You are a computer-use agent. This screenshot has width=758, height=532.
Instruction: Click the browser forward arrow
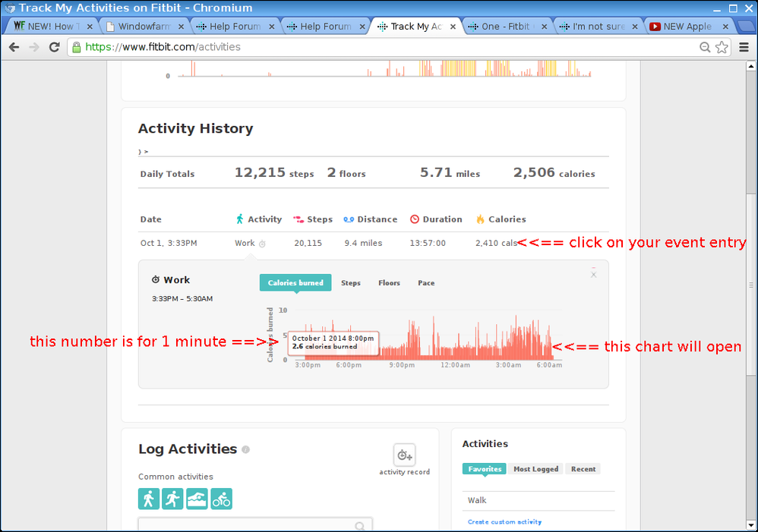coord(34,47)
